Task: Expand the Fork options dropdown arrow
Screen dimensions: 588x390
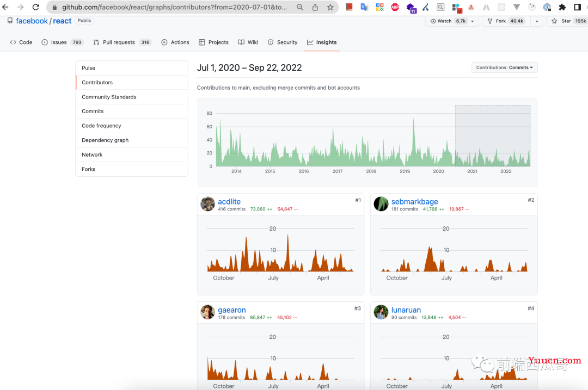Action: [x=537, y=21]
